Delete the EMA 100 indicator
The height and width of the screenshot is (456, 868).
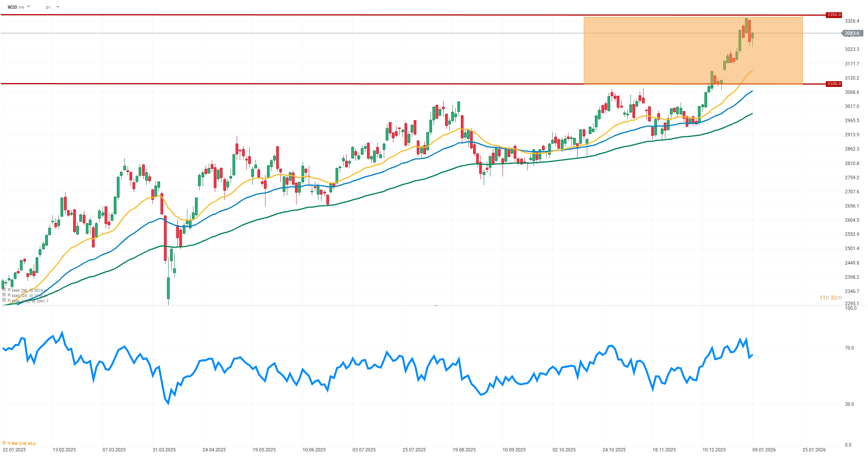coord(9,301)
